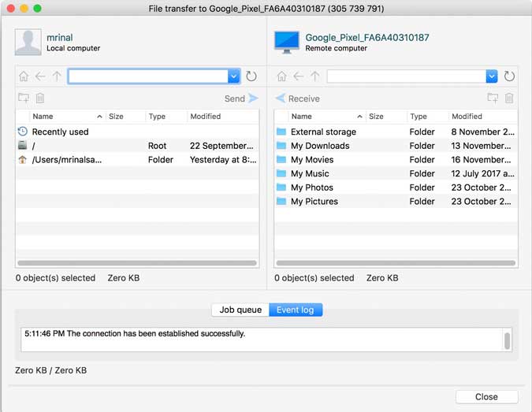Select the My Downloads folder
This screenshot has width=532, height=412.
(x=396, y=146)
